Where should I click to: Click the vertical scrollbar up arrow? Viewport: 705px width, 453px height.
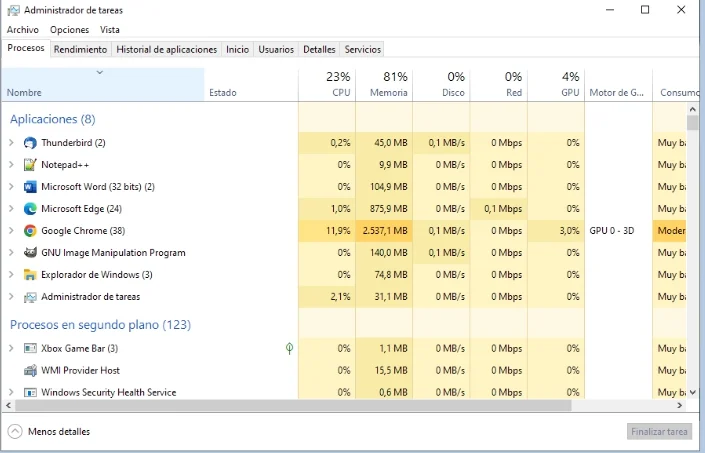(692, 109)
